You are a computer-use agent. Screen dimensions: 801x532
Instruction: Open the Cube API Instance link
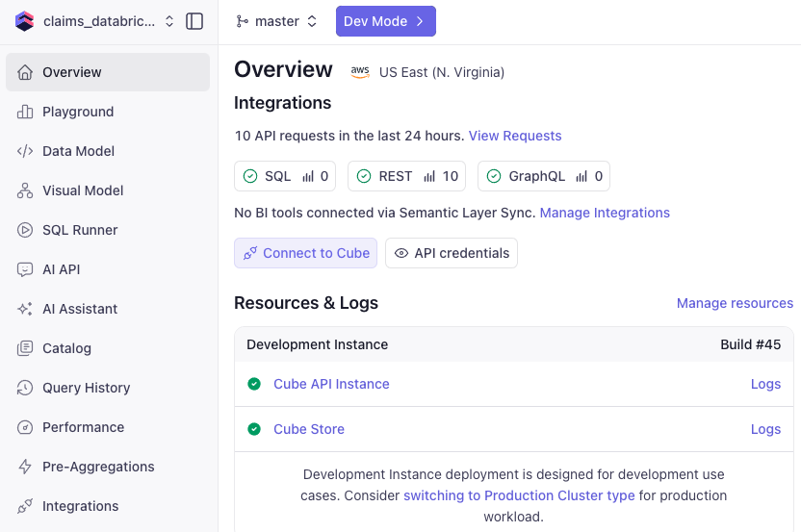click(x=331, y=384)
